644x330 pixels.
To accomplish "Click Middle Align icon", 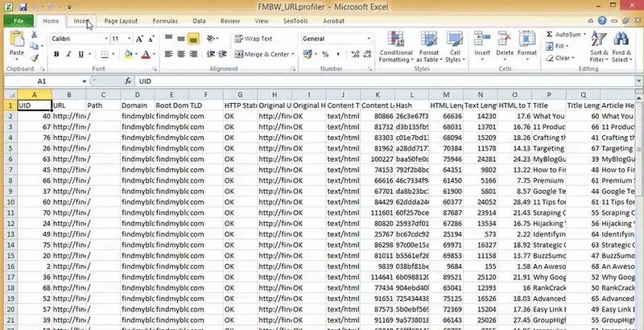I will 181,39.
